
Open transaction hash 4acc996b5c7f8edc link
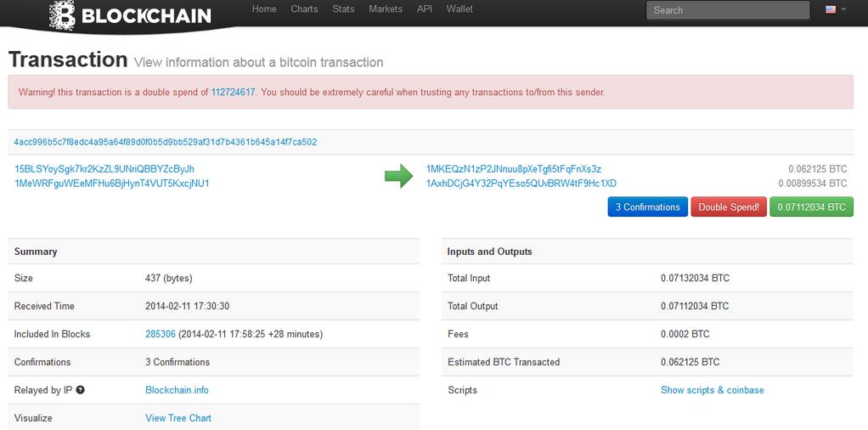(x=166, y=142)
